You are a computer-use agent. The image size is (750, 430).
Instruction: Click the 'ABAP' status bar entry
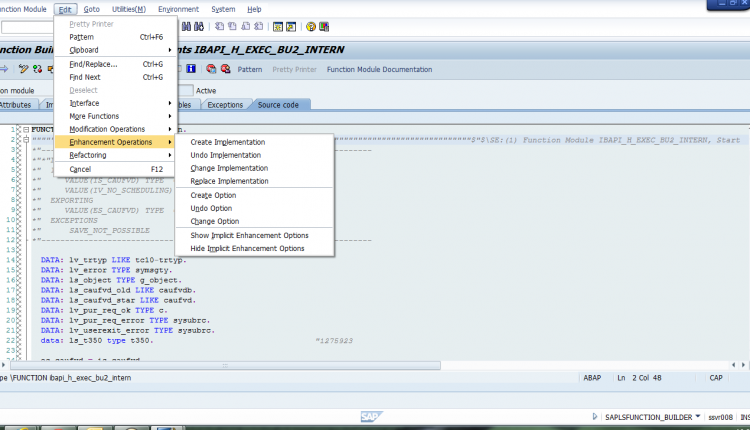pyautogui.click(x=592, y=378)
